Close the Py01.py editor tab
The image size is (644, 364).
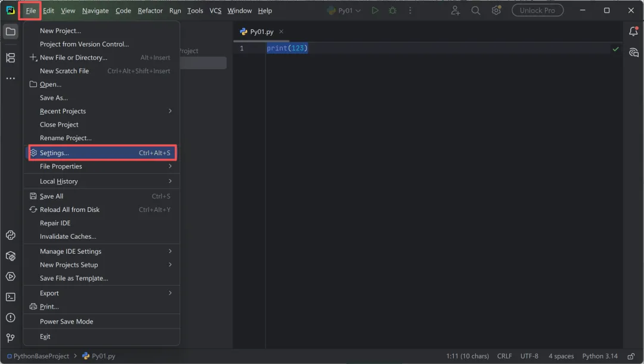(281, 32)
